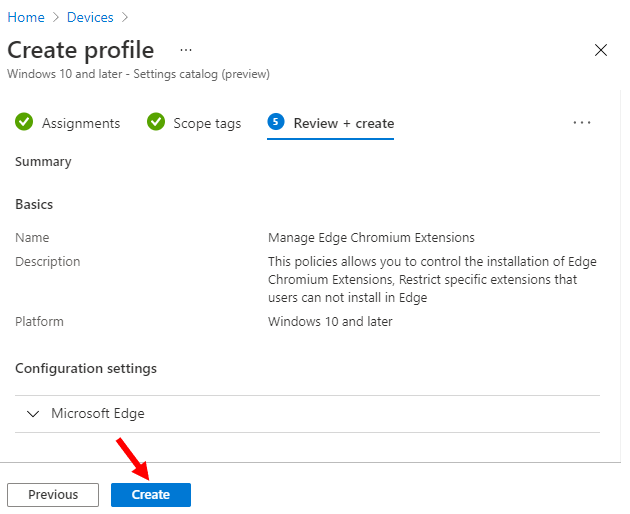Click the 'Configuration settings' heading
Screen dimensions: 630x514
[x=86, y=369]
